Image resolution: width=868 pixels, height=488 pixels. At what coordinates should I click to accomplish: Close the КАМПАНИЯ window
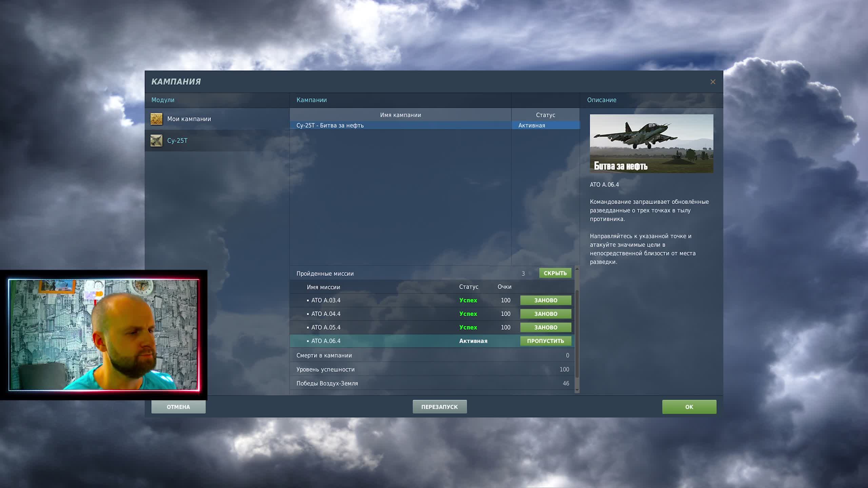point(713,82)
